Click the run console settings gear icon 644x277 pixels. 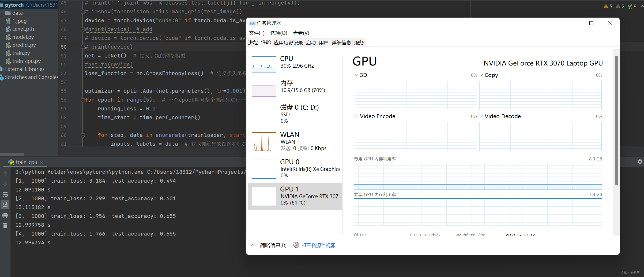640,162
